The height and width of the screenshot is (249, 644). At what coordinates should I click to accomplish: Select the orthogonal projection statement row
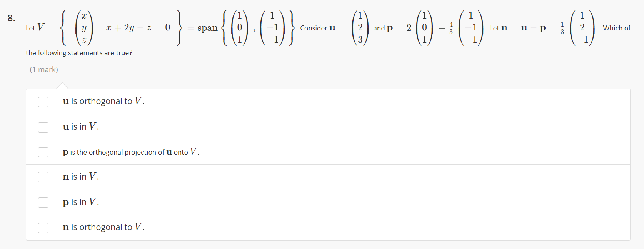pyautogui.click(x=130, y=152)
